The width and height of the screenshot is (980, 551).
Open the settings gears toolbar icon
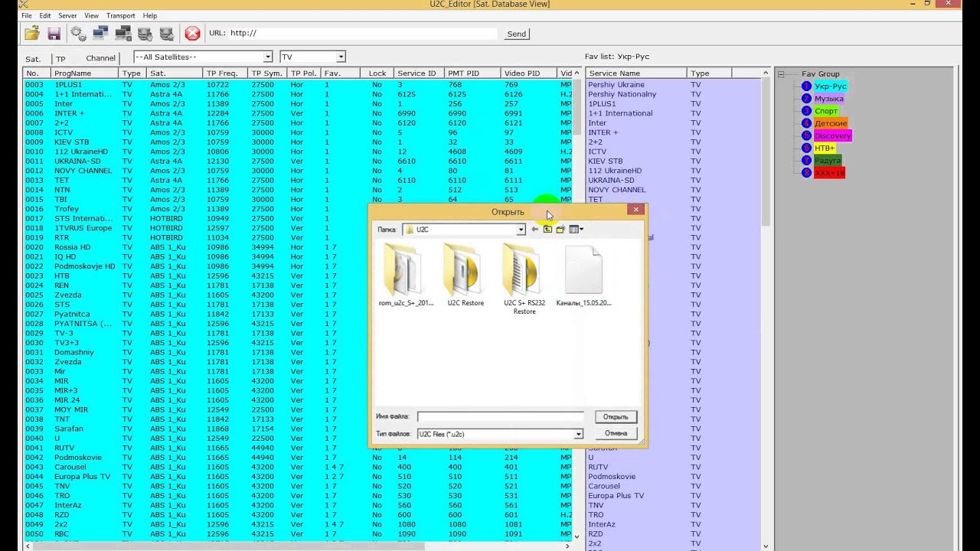[78, 34]
